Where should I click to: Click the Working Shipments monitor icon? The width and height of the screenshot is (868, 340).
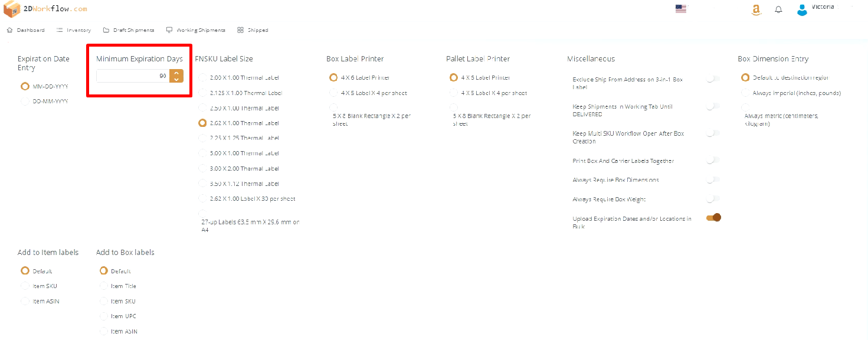click(x=169, y=30)
